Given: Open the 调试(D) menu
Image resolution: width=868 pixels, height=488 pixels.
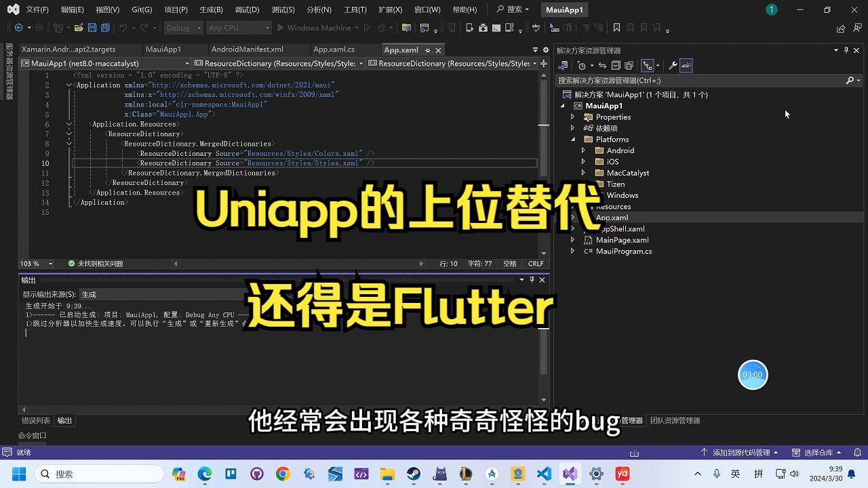Looking at the screenshot, I should [247, 9].
